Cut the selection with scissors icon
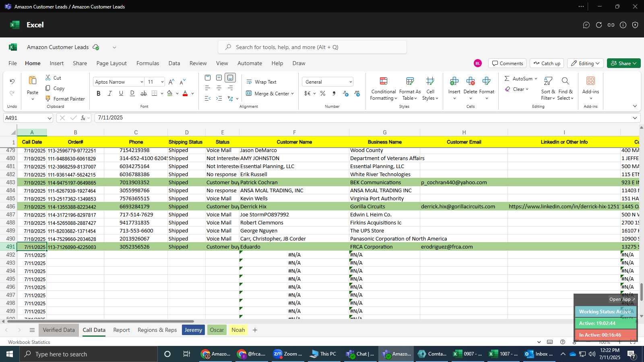Screen dimensions: 644x362 tap(48, 78)
